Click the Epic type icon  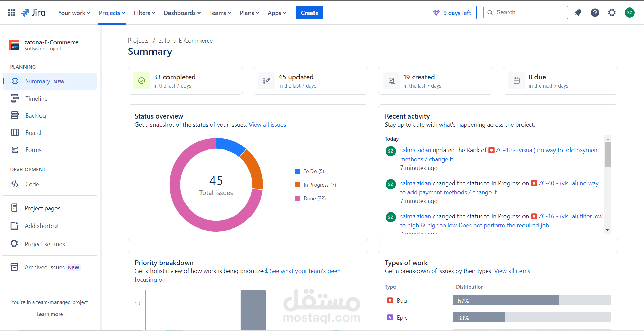(390, 317)
